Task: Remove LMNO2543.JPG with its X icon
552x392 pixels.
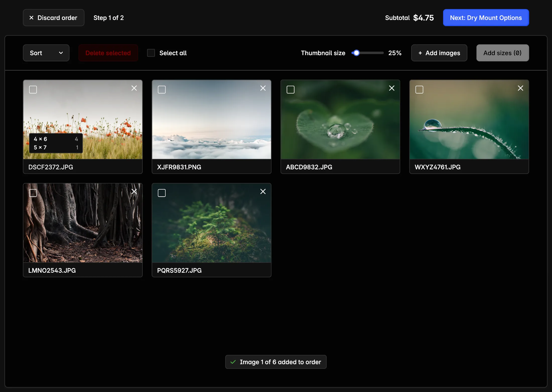Action: 134,191
